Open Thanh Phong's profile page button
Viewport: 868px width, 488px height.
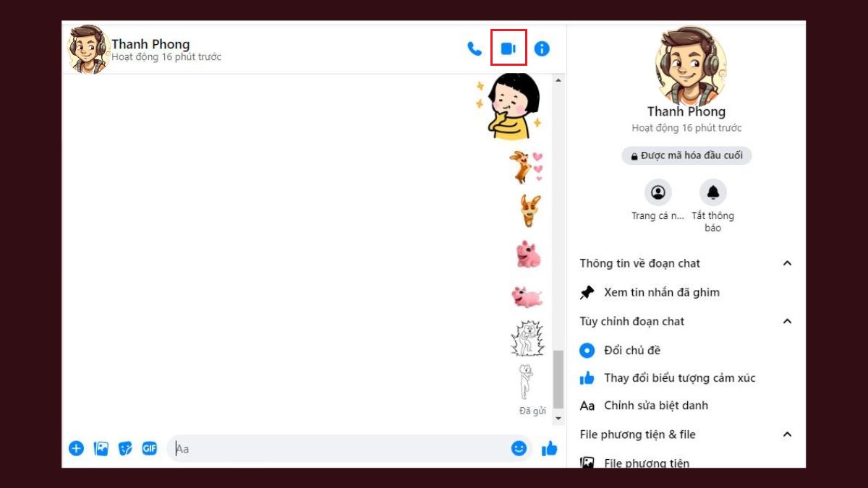(x=658, y=192)
